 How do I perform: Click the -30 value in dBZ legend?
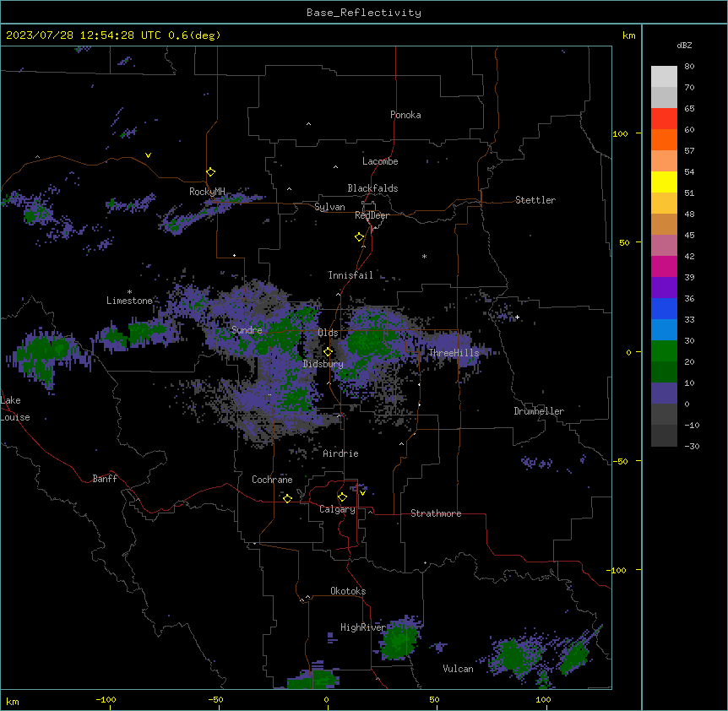click(692, 446)
